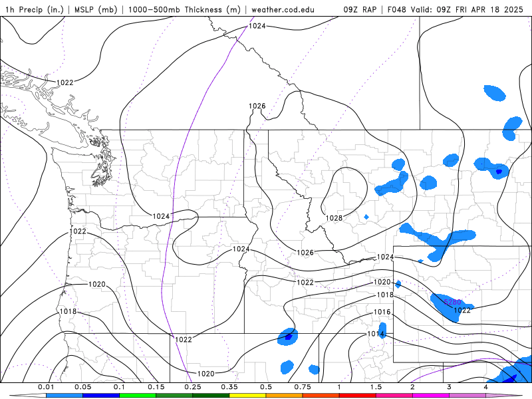This screenshot has height=399, width=532.
Task: Click the 0.15 legend value
Action: coord(156,387)
